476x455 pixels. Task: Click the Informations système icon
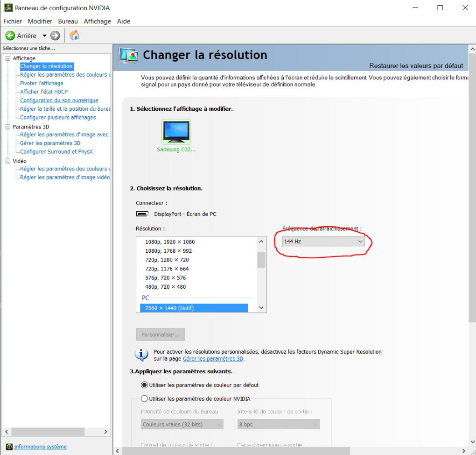tap(9, 447)
